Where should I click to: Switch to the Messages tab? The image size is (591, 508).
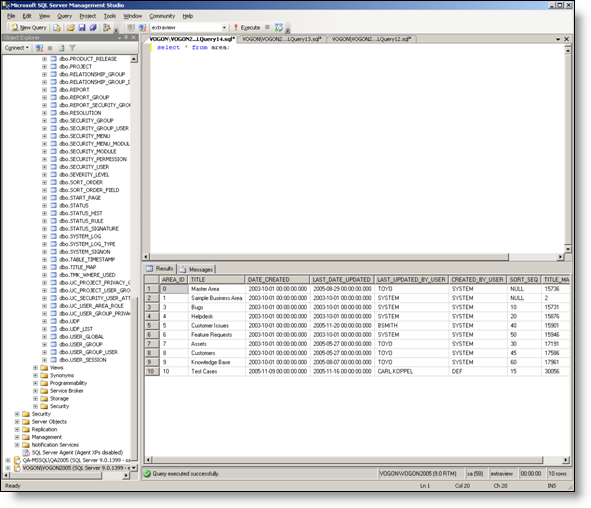[x=196, y=269]
